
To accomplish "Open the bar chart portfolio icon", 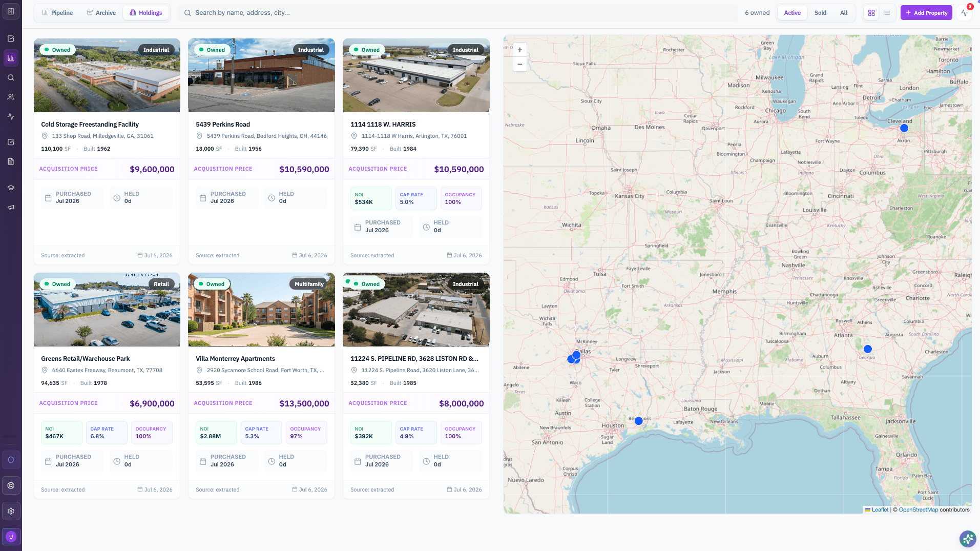I will [11, 58].
